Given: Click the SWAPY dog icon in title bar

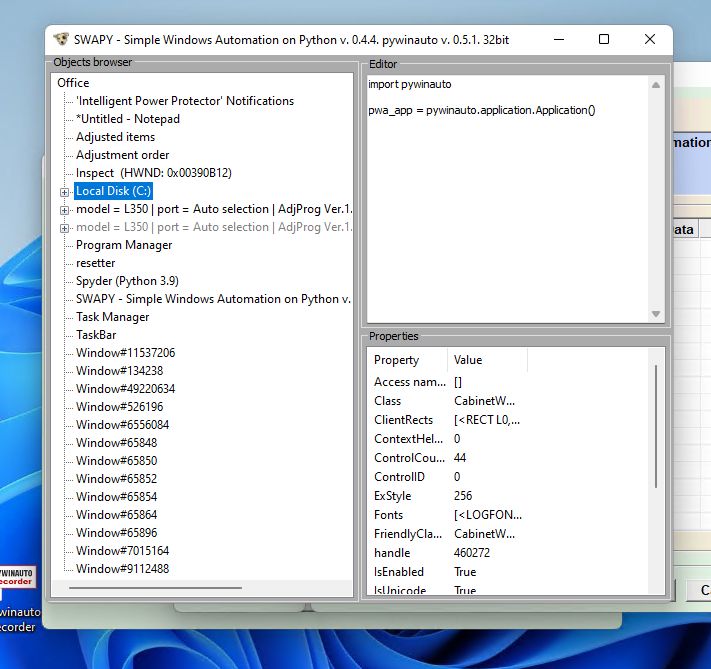Looking at the screenshot, I should pyautogui.click(x=61, y=39).
